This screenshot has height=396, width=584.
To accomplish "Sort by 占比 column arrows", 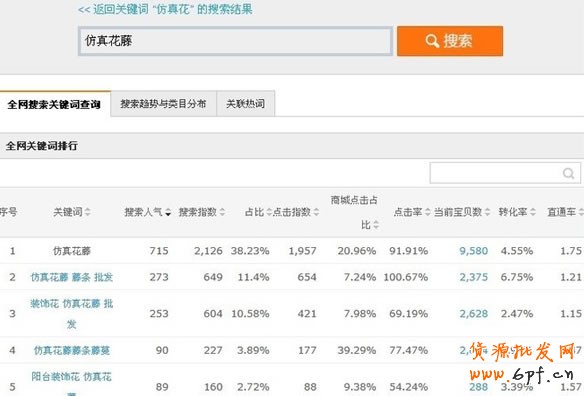I will click(269, 212).
